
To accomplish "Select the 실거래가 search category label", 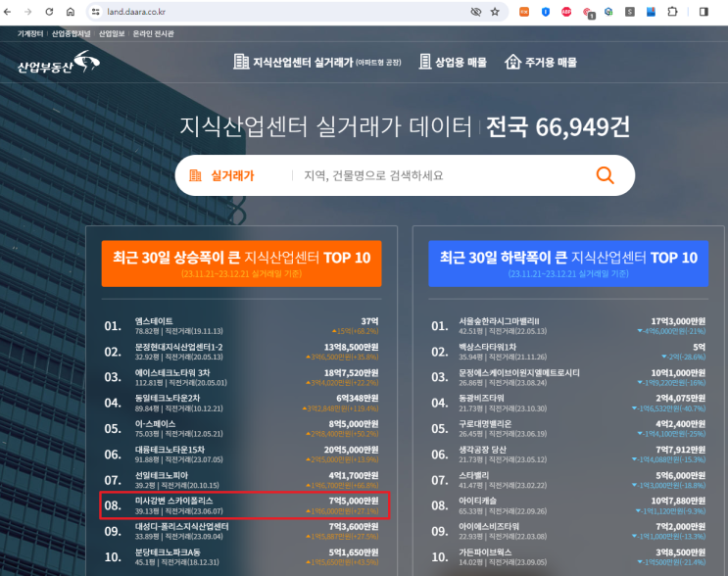I will click(x=232, y=175).
